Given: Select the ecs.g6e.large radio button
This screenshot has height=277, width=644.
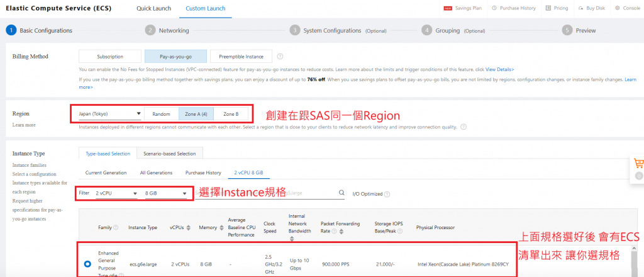Looking at the screenshot, I should pyautogui.click(x=87, y=264).
